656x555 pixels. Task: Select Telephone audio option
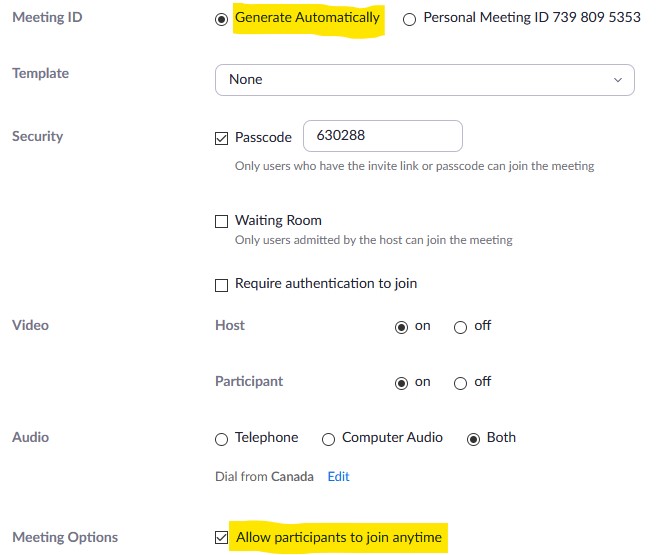coord(221,439)
